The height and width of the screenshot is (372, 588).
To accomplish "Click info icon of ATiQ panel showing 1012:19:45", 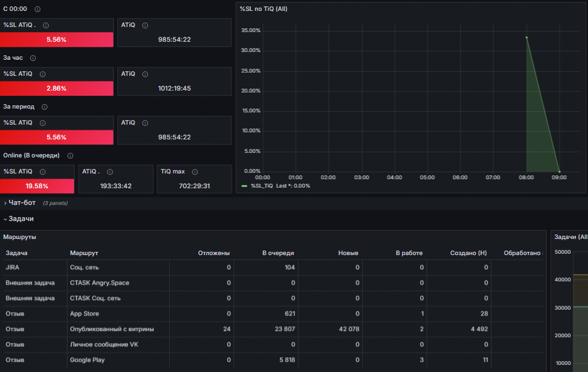I will [145, 74].
